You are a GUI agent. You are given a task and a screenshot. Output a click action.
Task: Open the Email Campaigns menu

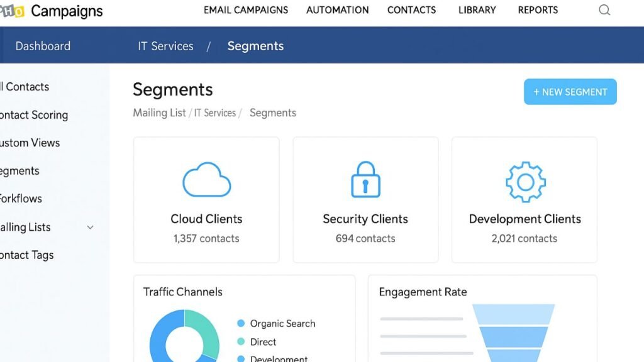[x=246, y=10]
